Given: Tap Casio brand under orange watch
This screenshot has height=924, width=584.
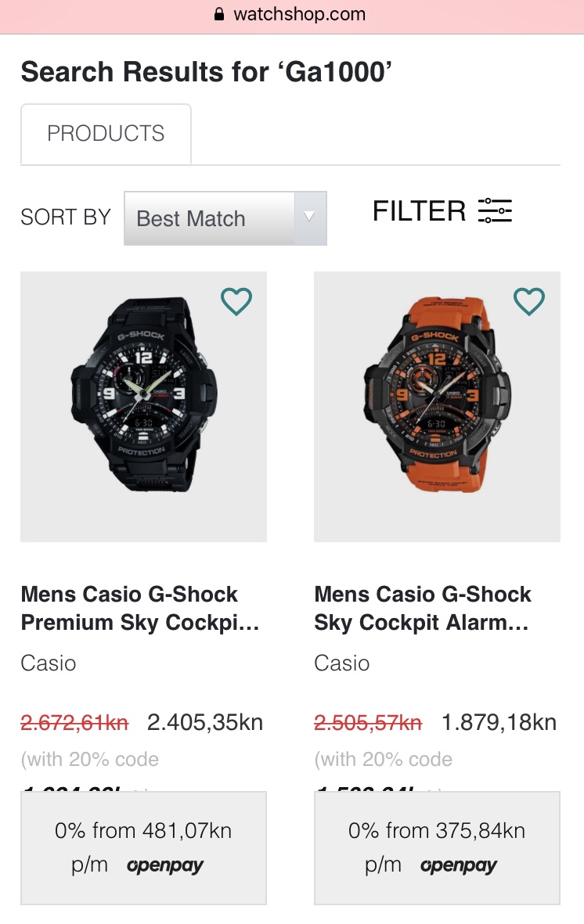Looking at the screenshot, I should click(342, 663).
